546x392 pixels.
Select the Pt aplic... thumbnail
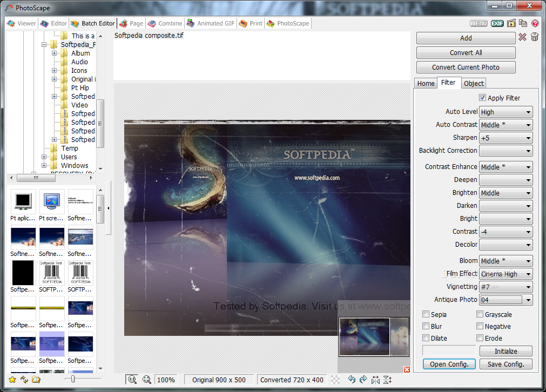(x=23, y=206)
